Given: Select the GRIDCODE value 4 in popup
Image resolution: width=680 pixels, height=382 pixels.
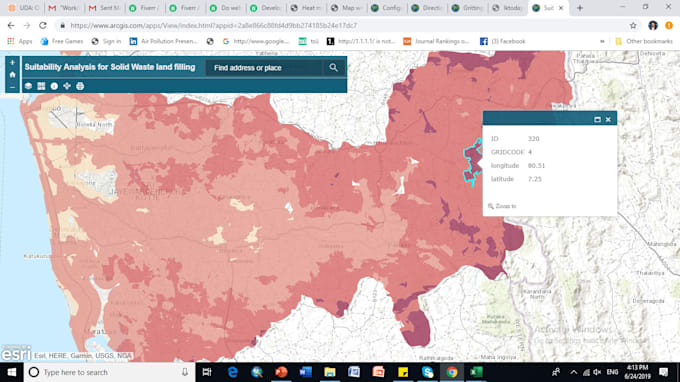Looking at the screenshot, I should point(530,152).
